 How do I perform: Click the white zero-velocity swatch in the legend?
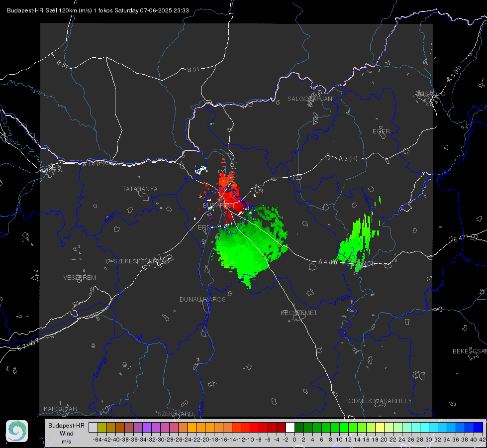point(290,427)
